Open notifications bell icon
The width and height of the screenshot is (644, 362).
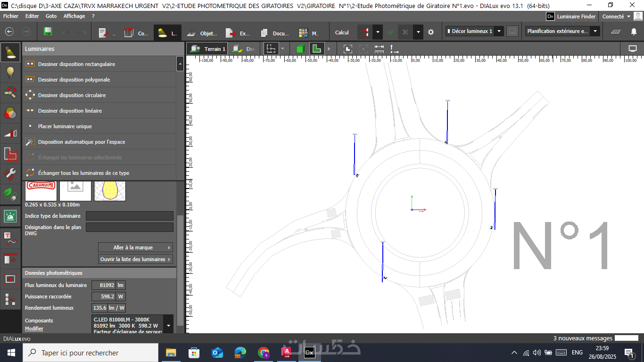634,32
